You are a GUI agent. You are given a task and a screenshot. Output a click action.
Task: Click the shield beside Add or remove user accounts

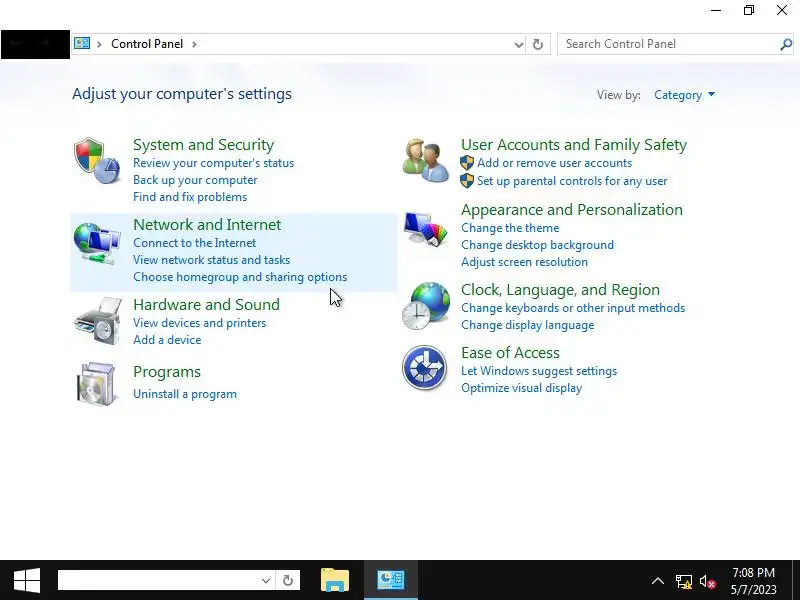click(467, 163)
